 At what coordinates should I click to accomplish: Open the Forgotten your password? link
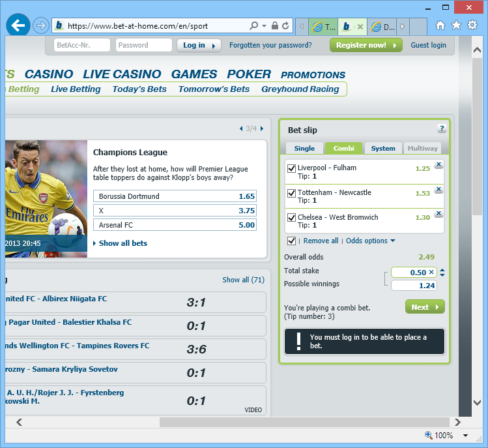[x=270, y=45]
